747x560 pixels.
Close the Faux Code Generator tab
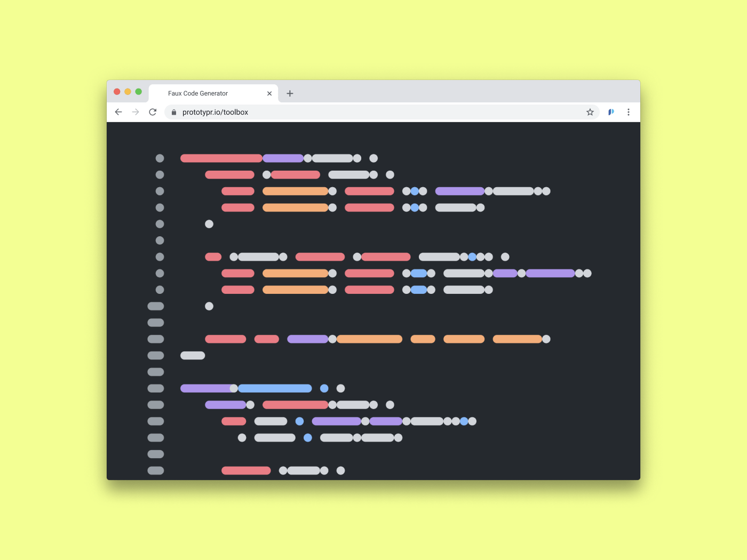coord(269,93)
